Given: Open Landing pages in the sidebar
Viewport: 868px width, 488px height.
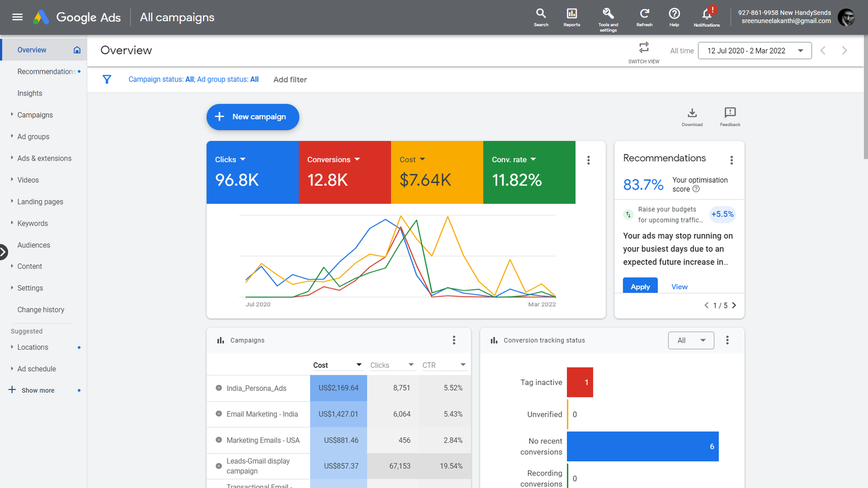Looking at the screenshot, I should (x=40, y=202).
